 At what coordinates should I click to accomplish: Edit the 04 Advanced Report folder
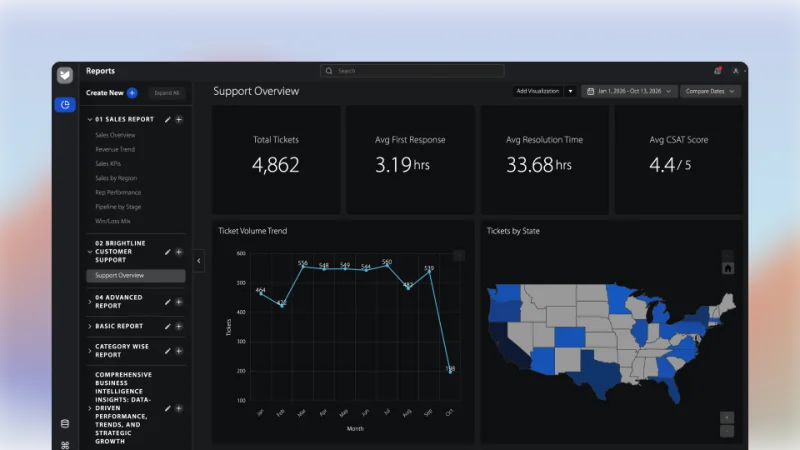[167, 302]
